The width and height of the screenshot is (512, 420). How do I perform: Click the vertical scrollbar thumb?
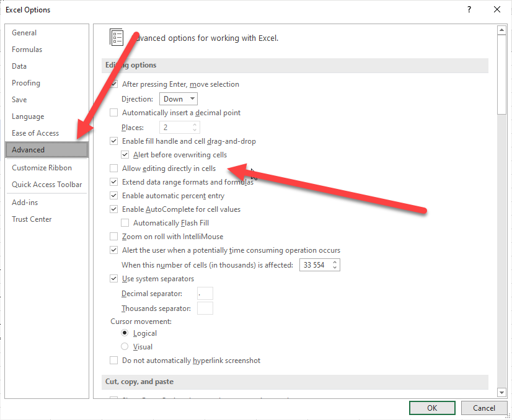501,75
